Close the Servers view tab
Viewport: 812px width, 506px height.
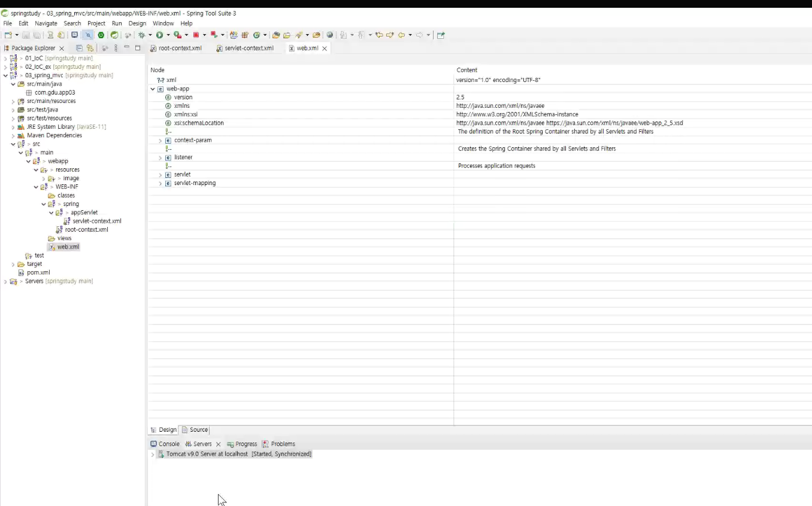pyautogui.click(x=218, y=444)
